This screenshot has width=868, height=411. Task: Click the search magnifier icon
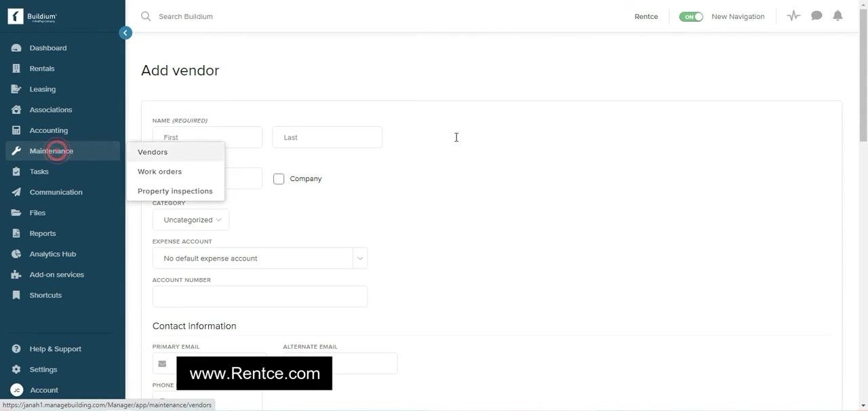click(x=146, y=16)
